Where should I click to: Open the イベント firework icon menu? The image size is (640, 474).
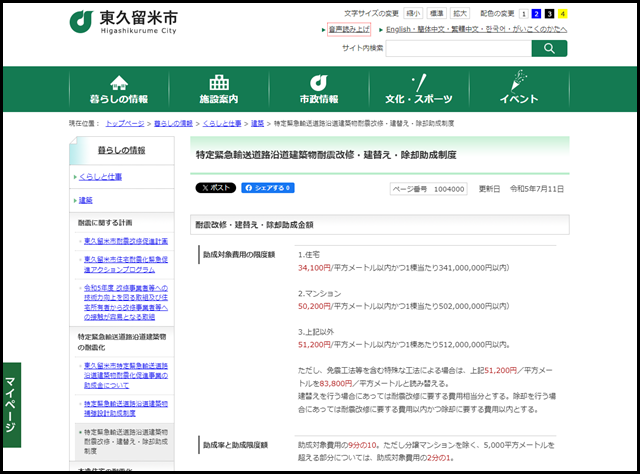[x=519, y=89]
